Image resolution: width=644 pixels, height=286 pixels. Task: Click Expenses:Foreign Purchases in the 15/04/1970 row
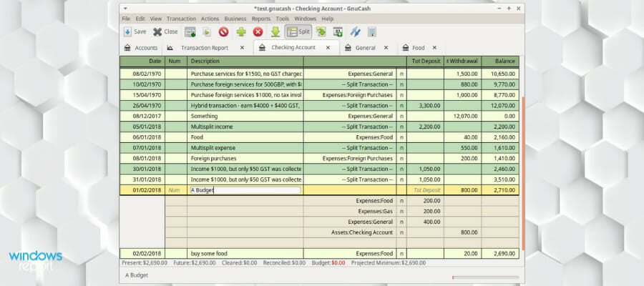(x=350, y=95)
